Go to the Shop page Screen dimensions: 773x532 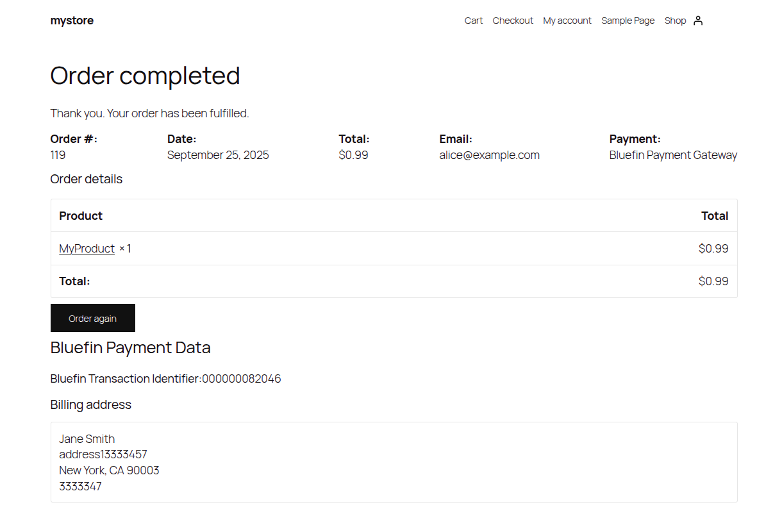(674, 20)
